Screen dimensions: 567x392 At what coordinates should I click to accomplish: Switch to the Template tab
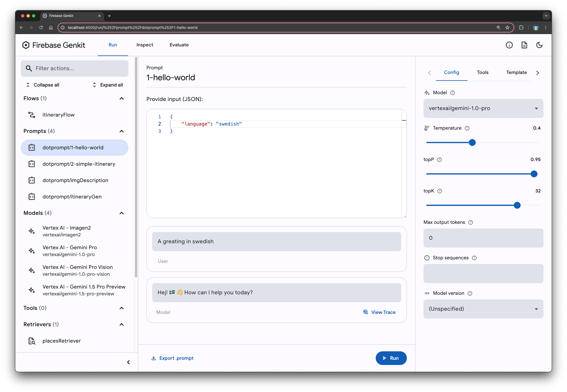point(517,72)
